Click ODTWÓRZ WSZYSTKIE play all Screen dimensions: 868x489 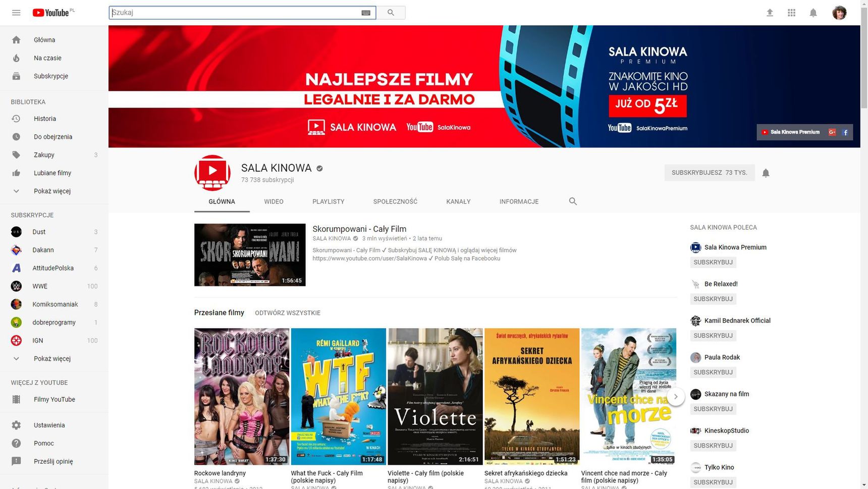pos(288,313)
